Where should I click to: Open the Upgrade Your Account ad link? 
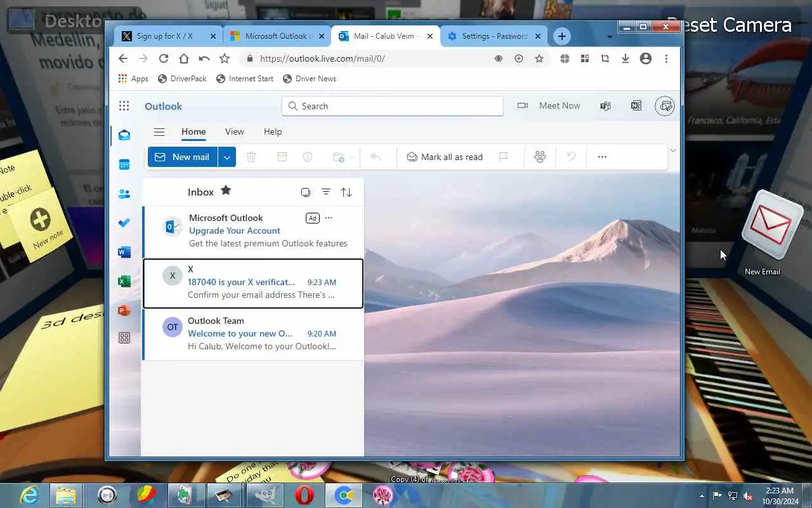tap(235, 231)
